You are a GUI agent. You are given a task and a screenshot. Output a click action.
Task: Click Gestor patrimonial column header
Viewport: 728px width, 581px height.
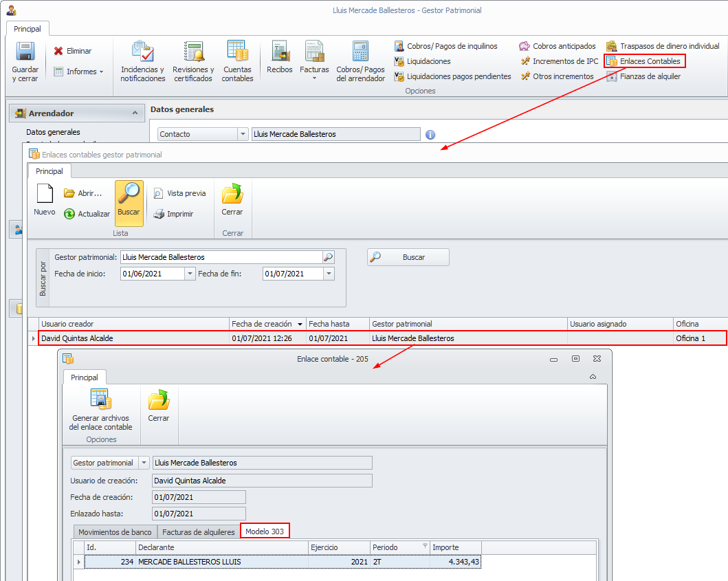[468, 324]
